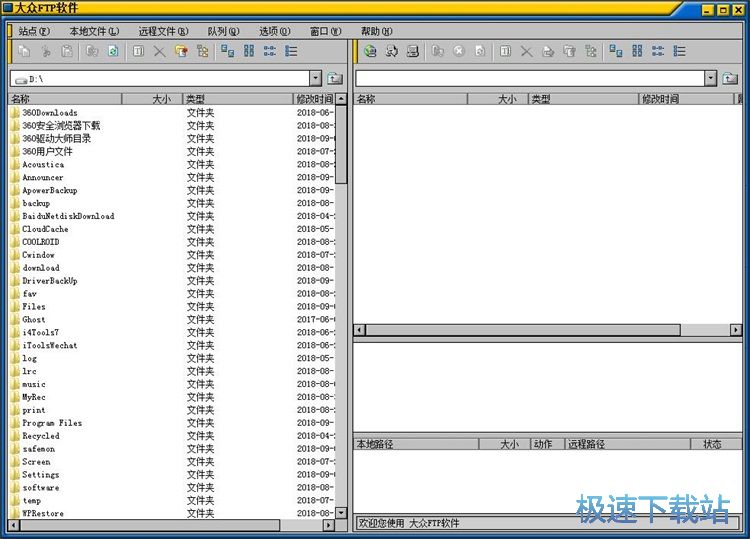Image resolution: width=750 pixels, height=539 pixels.
Task: Sort local files by the 大小 column header
Action: (153, 99)
